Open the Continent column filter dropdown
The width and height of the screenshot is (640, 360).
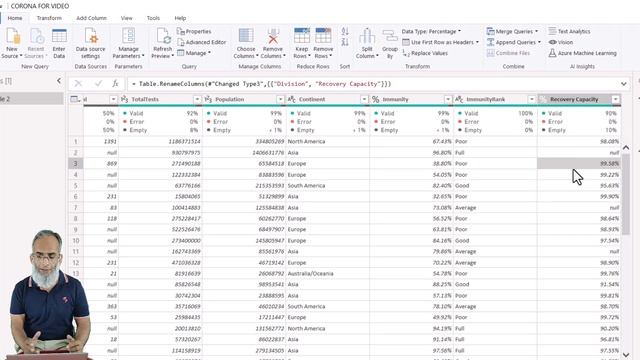(x=364, y=99)
